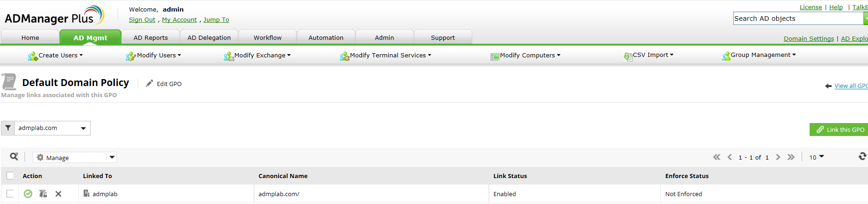Check the admplab row checkbox
Screen dimensions: 868x204
10,194
